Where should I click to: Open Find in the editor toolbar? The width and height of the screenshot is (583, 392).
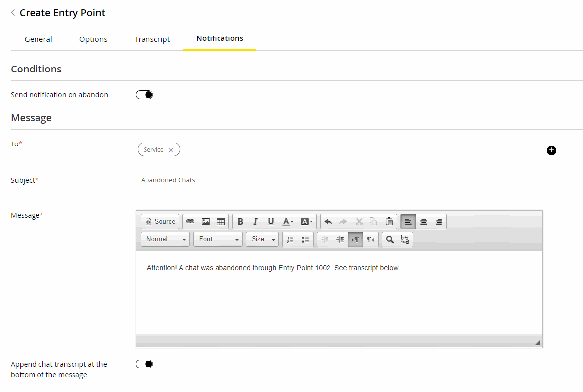(390, 240)
